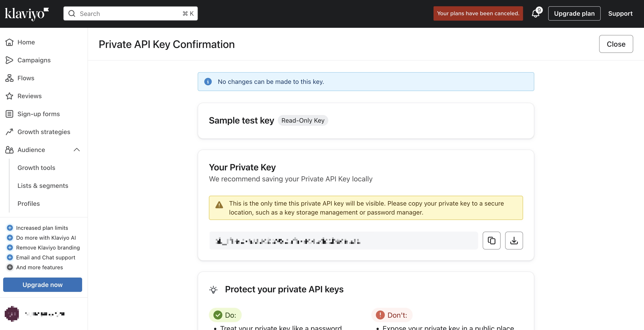The image size is (644, 330).
Task: Open the notifications bell
Action: (535, 13)
